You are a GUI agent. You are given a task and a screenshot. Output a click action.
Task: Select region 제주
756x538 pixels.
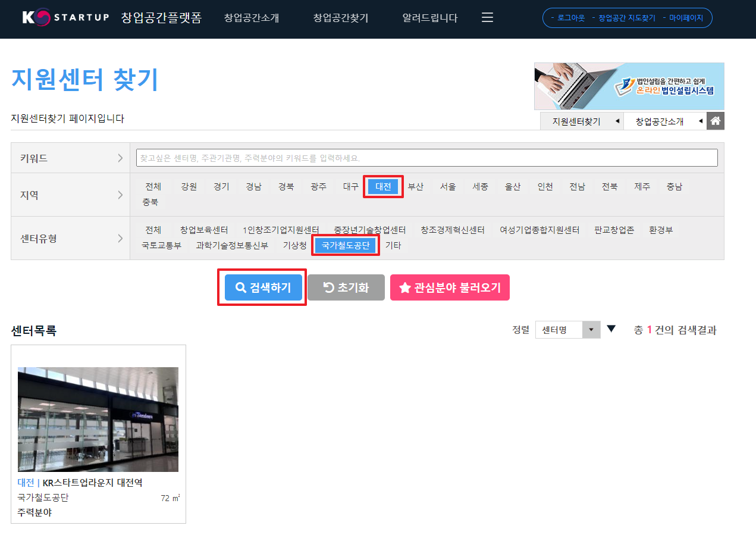[642, 186]
